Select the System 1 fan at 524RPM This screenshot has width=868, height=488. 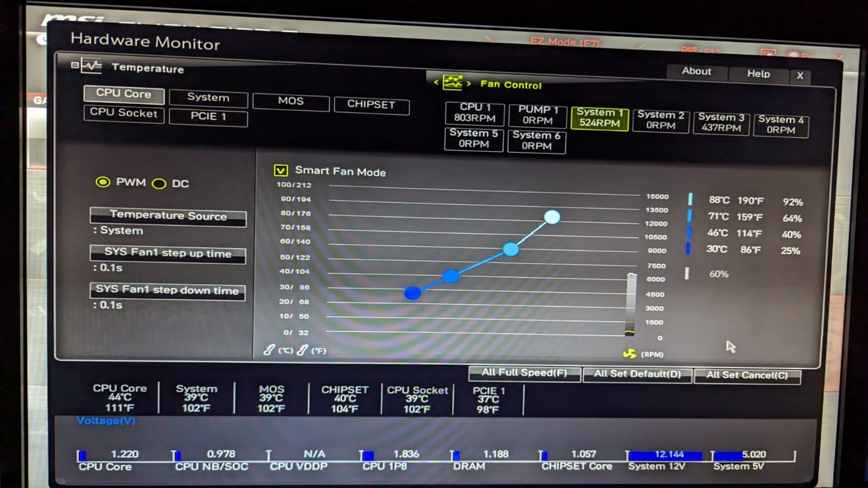pos(599,118)
